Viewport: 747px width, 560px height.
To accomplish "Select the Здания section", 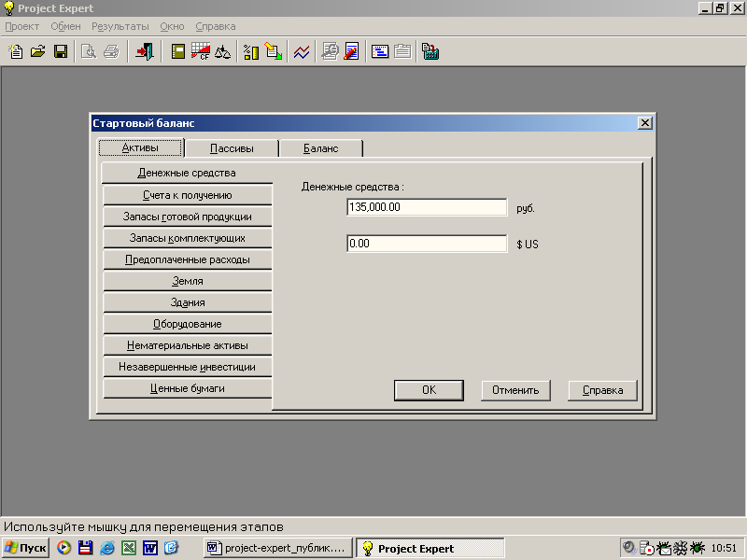I will point(188,302).
